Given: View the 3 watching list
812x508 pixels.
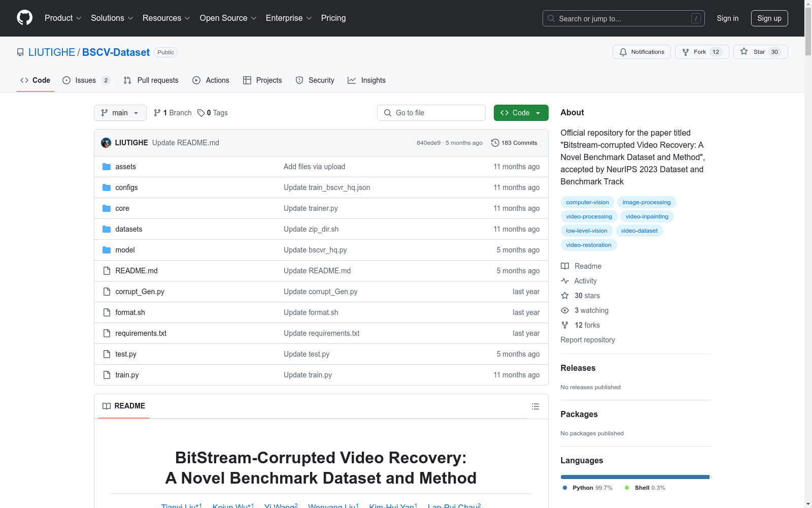Looking at the screenshot, I should (585, 310).
